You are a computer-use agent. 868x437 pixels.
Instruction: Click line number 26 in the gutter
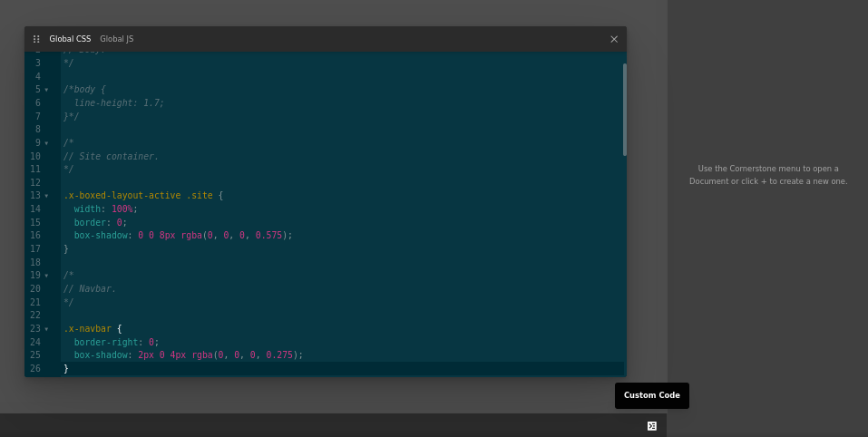[x=35, y=369]
